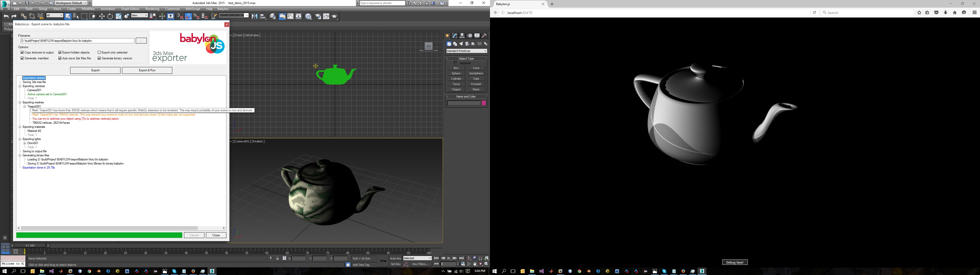
Task: Open the Cameras creation category
Action: point(467,44)
